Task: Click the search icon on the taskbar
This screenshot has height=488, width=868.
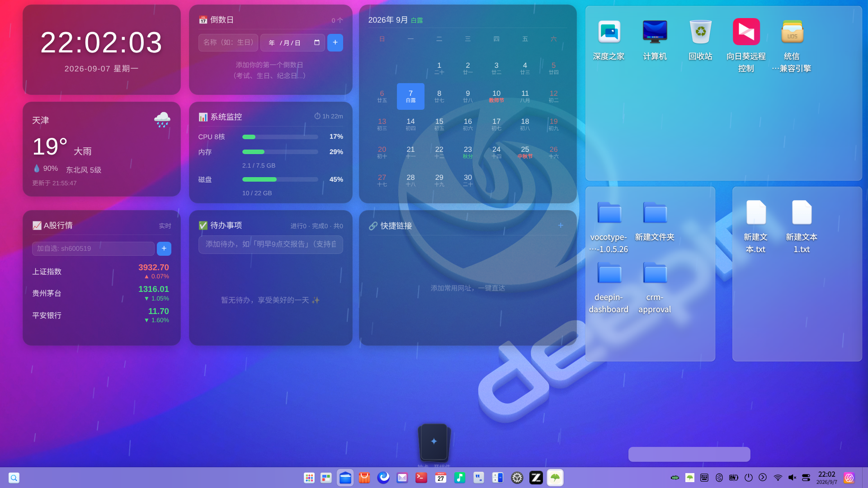Action: 14,478
